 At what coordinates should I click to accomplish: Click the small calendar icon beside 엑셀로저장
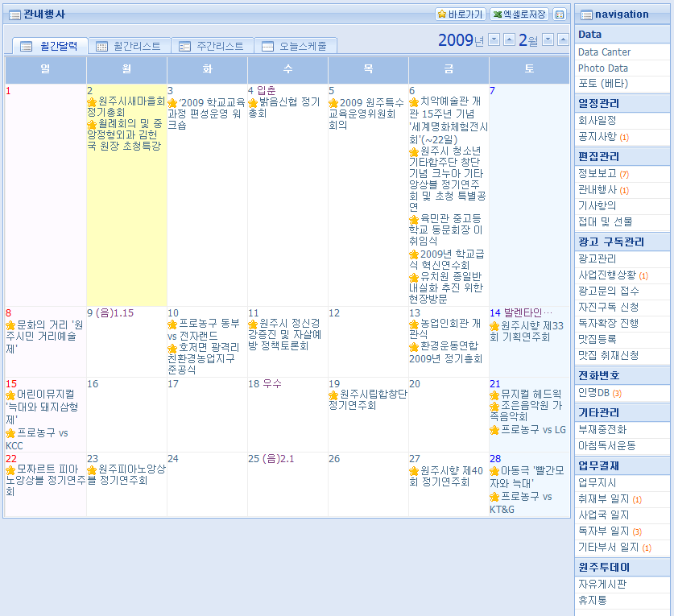pyautogui.click(x=559, y=14)
